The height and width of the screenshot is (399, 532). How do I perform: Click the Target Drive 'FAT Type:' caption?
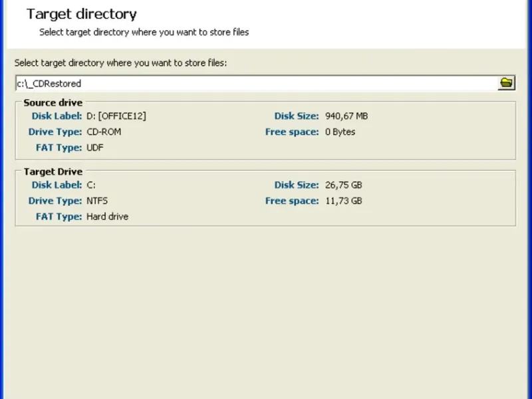coord(59,217)
